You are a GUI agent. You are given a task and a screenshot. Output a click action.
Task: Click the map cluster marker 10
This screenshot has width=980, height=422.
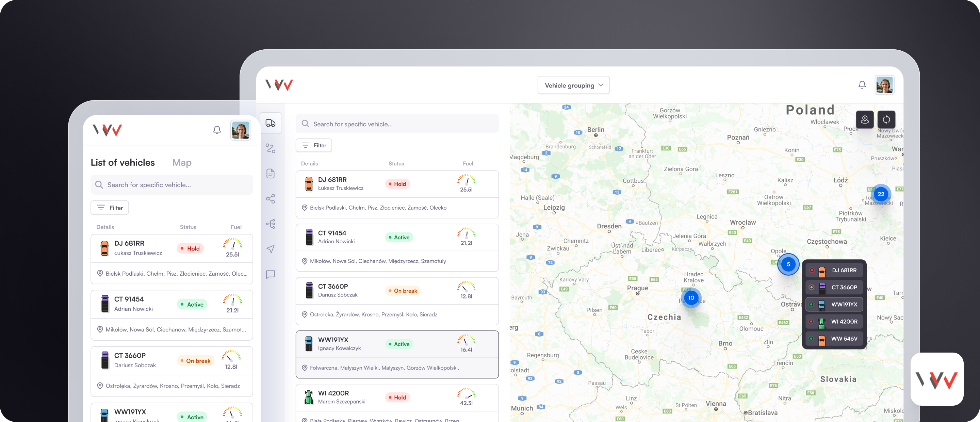691,297
